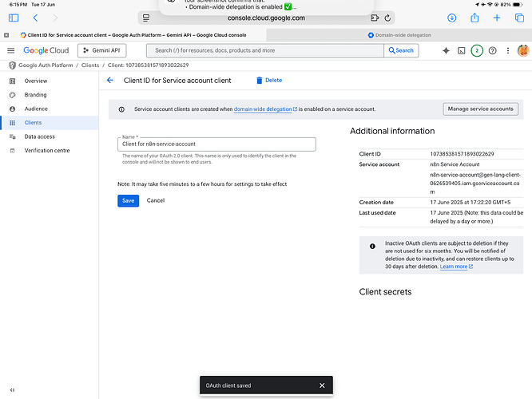This screenshot has height=399, width=532.
Task: Focus the resources search field
Action: 265,50
